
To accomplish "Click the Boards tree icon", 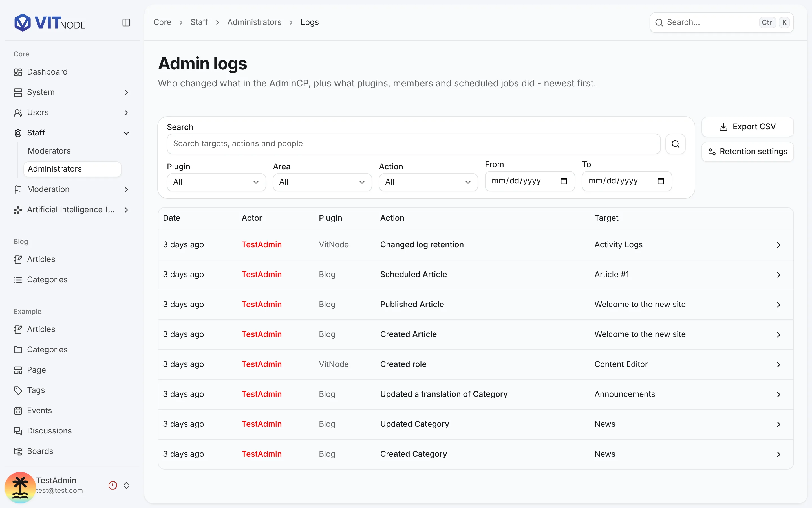I will tap(18, 451).
